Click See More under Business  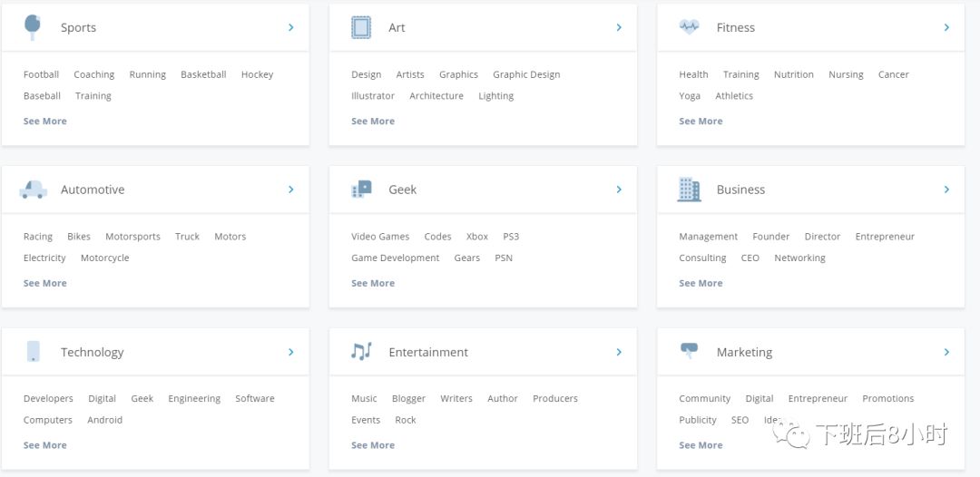click(701, 283)
